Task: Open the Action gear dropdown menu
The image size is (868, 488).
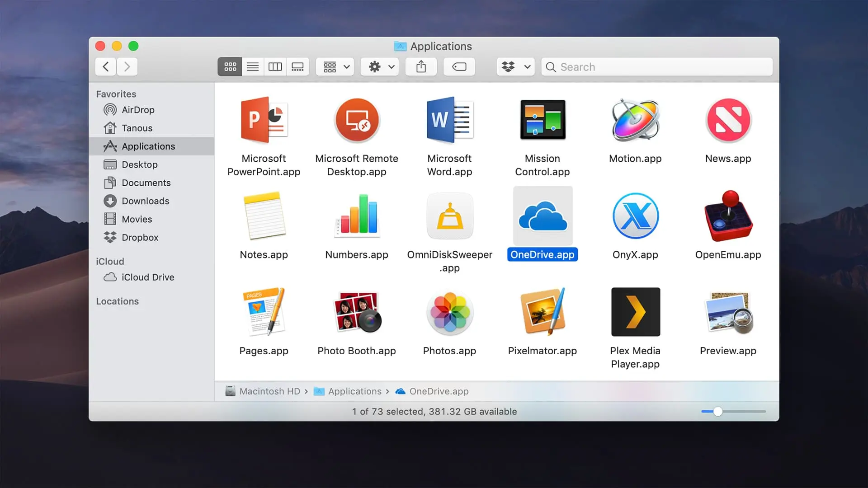Action: coord(380,67)
